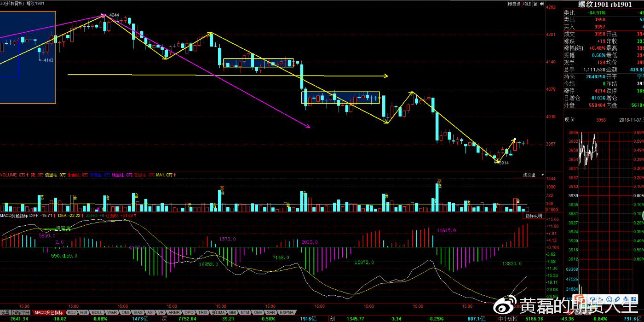Click the 深 index value 7752.04
The width and height of the screenshot is (644, 322).
pyautogui.click(x=187, y=319)
